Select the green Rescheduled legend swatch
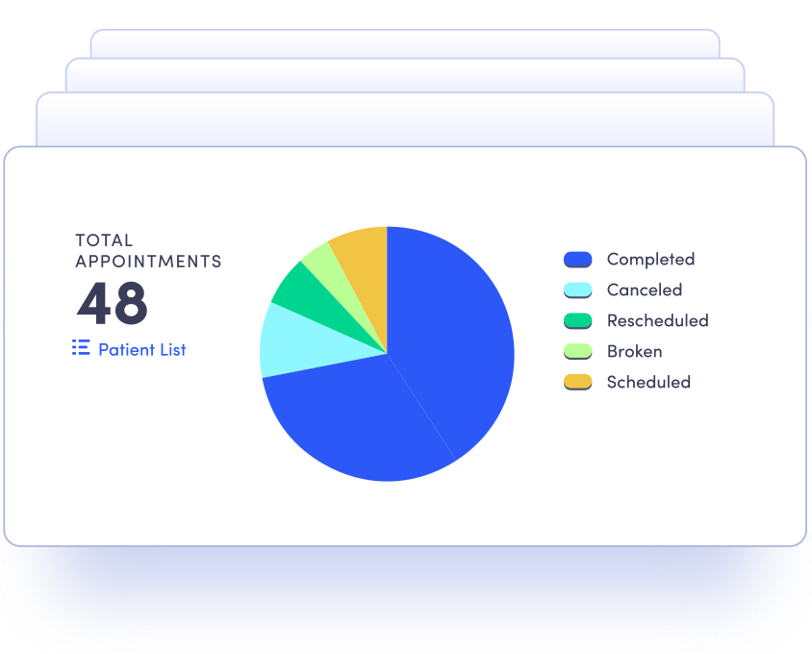 (x=577, y=321)
